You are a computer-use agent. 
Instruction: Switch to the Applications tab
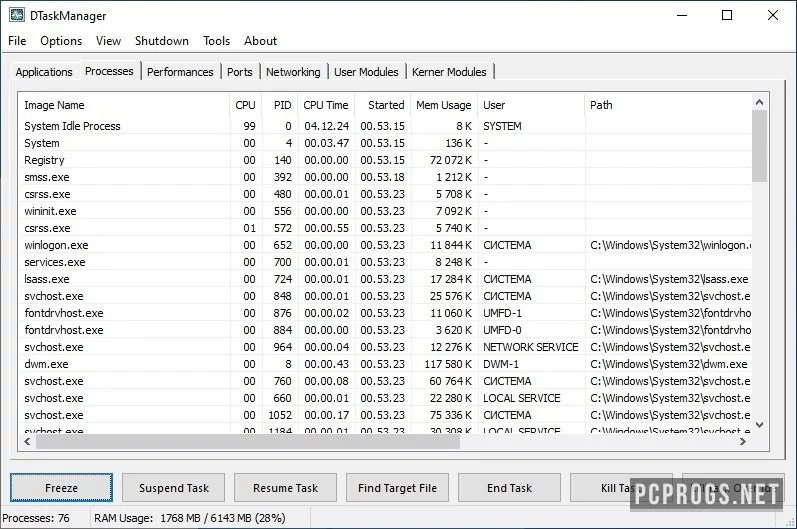[x=44, y=72]
